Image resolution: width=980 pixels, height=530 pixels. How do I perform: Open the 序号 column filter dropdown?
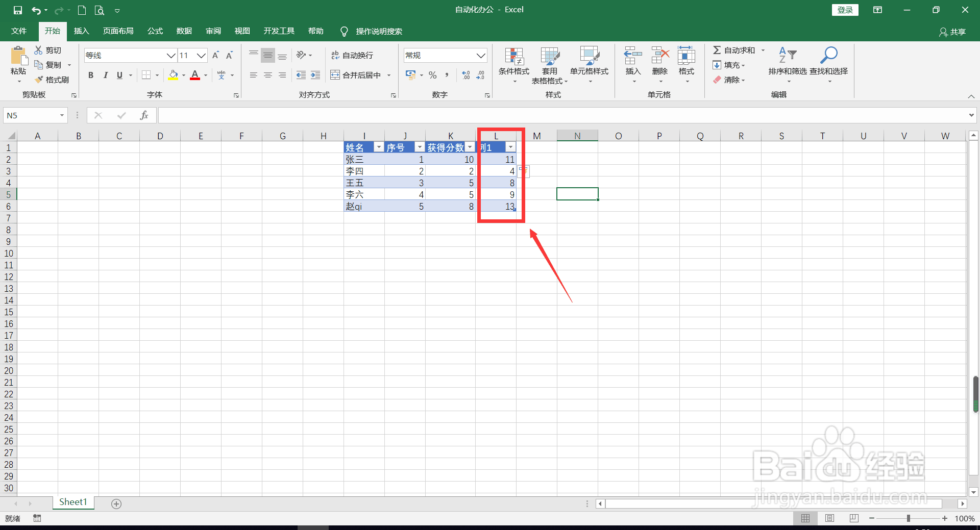pos(420,147)
